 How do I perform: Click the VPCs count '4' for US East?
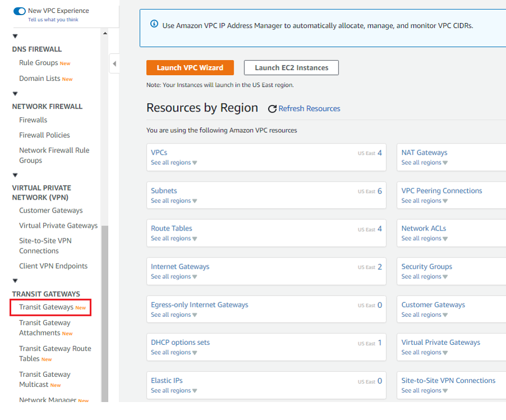380,153
